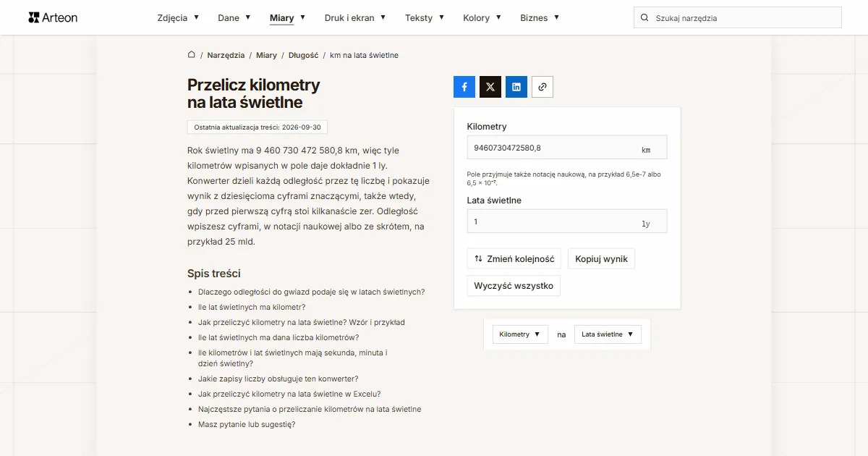Share the page on LinkedIn

click(516, 87)
